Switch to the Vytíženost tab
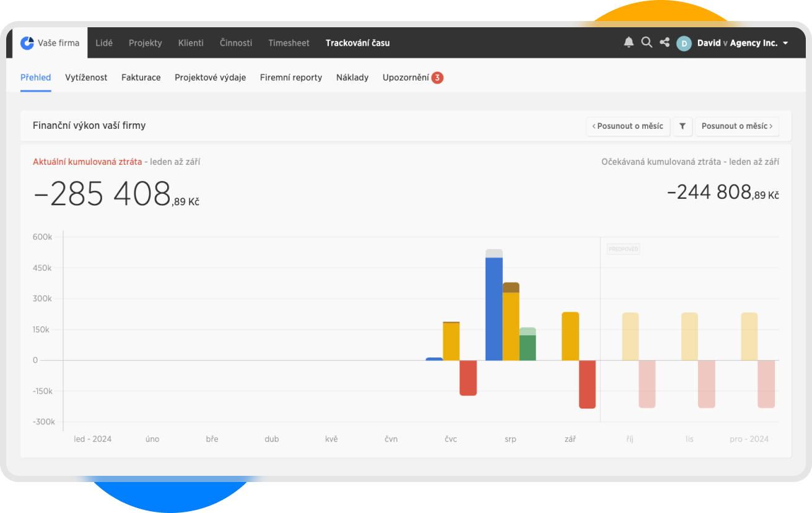812x513 pixels. [x=86, y=77]
